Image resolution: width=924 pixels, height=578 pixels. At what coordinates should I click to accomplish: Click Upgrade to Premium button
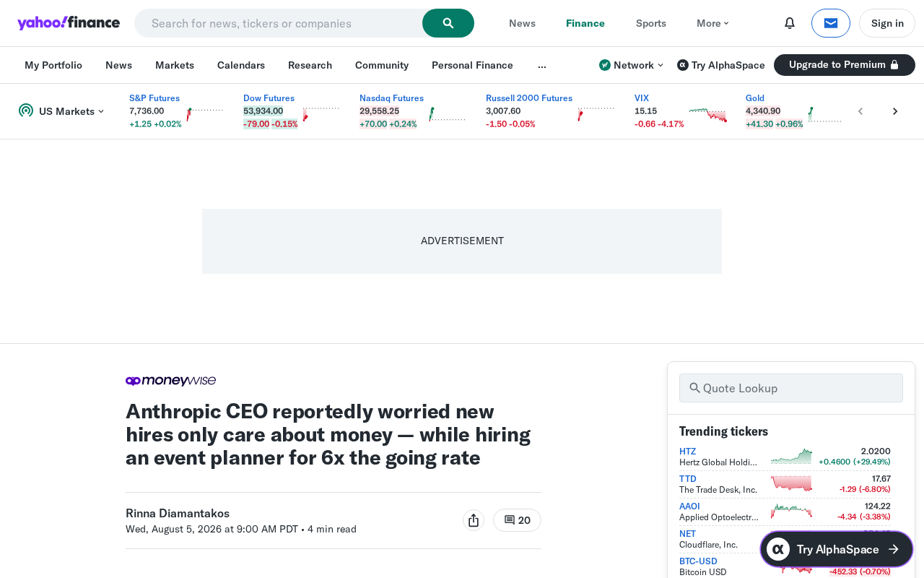pyautogui.click(x=845, y=65)
